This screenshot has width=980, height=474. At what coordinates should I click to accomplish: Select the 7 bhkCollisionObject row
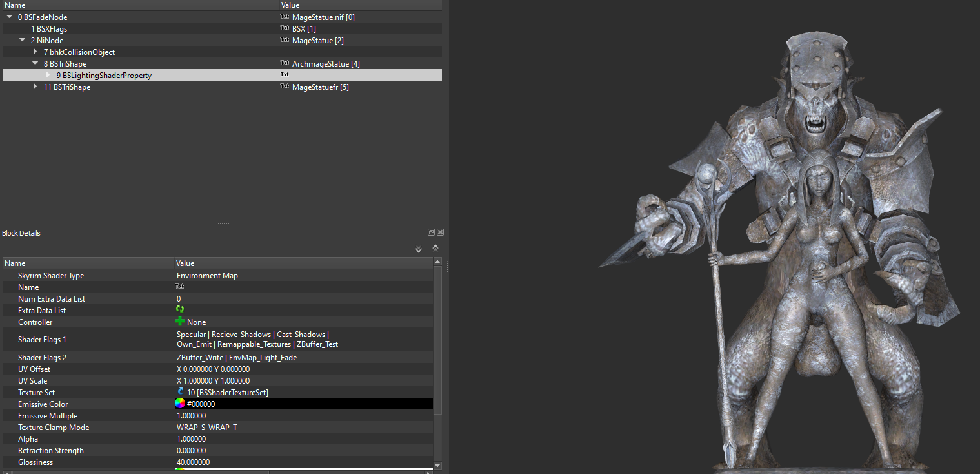coord(223,52)
